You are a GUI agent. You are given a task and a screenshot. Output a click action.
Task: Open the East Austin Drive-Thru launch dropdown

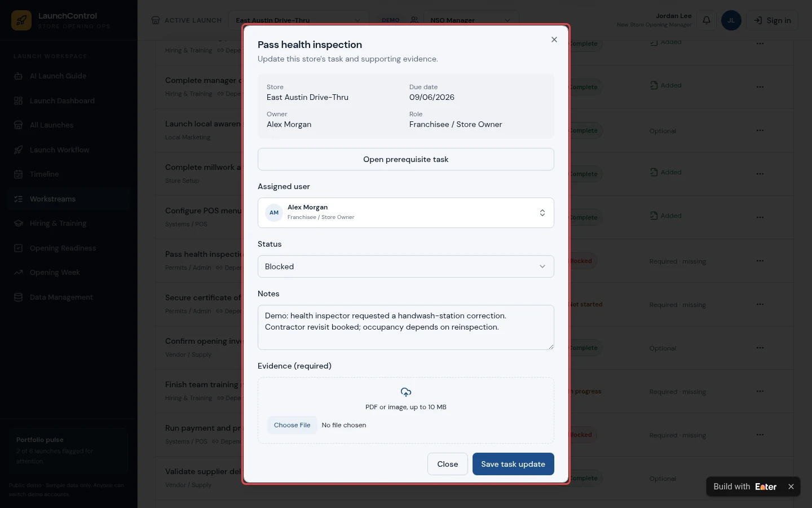298,20
